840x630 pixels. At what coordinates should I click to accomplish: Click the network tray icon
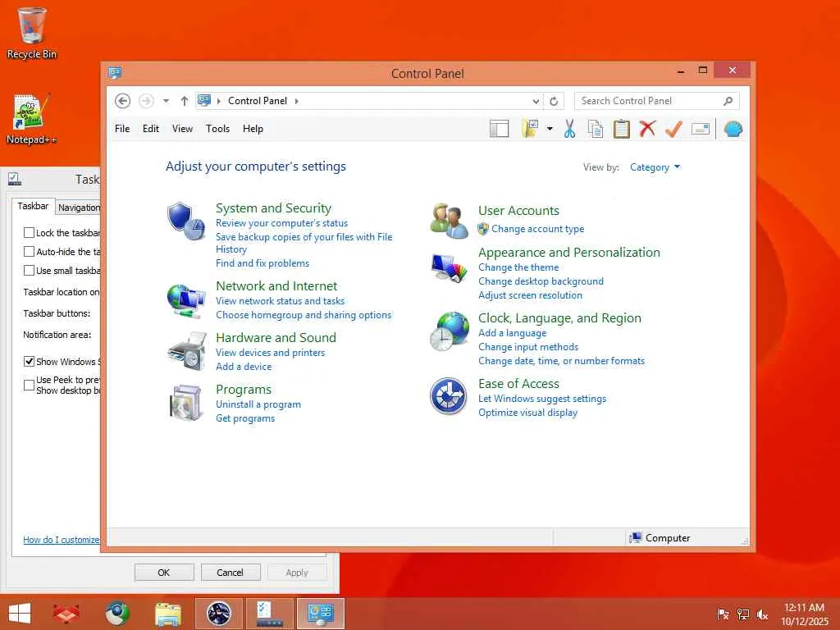pyautogui.click(x=743, y=614)
